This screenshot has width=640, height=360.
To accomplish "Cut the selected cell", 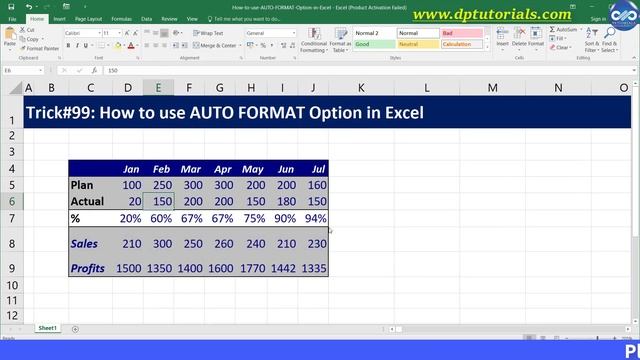I will 27,30.
